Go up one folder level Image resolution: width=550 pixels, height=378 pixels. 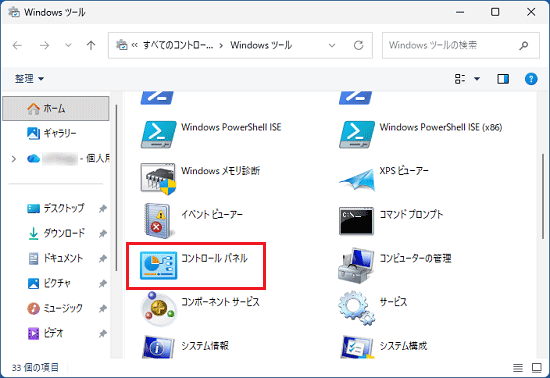pyautogui.click(x=91, y=45)
